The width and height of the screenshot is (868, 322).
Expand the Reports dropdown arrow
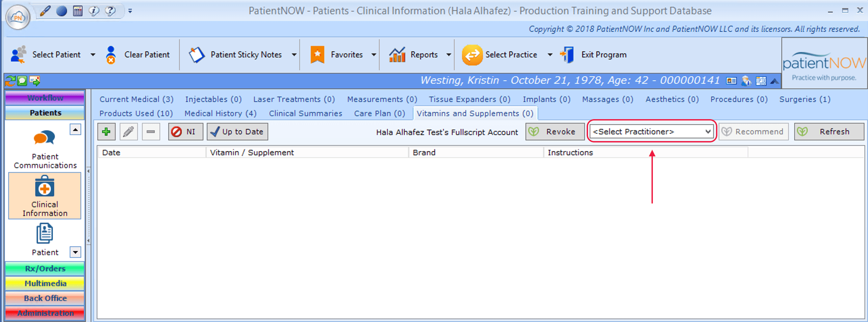[449, 55]
